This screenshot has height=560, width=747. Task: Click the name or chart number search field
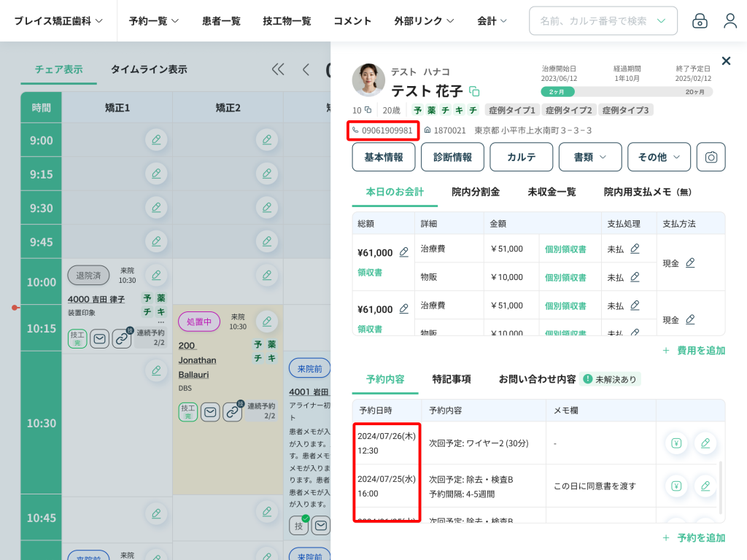(x=594, y=21)
